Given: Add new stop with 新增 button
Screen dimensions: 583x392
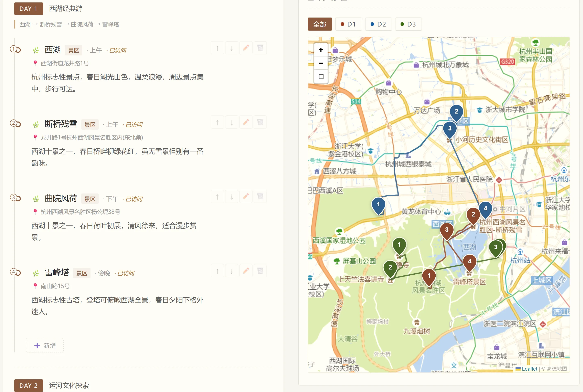Looking at the screenshot, I should pyautogui.click(x=45, y=346).
